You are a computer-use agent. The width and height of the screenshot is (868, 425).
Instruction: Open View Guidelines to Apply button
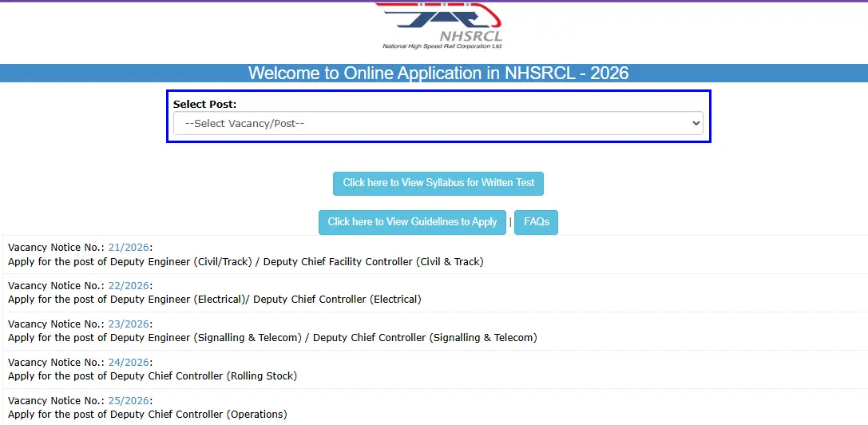412,221
